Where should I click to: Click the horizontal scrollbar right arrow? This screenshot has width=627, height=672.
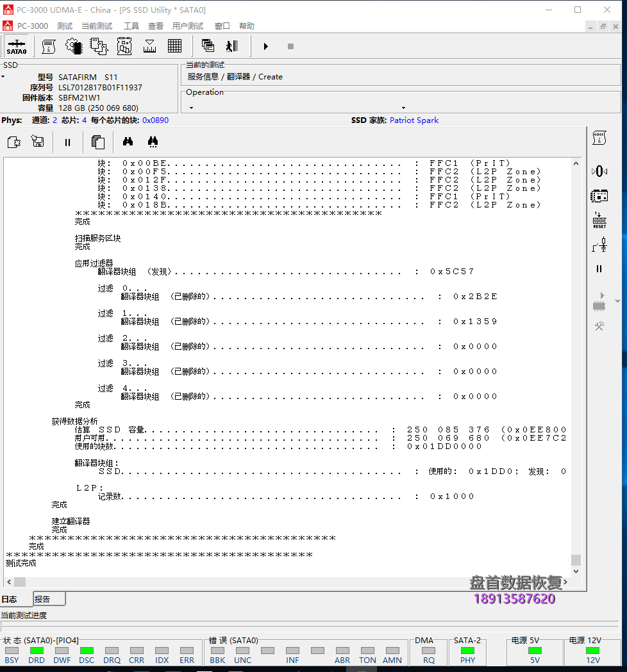pos(565,582)
